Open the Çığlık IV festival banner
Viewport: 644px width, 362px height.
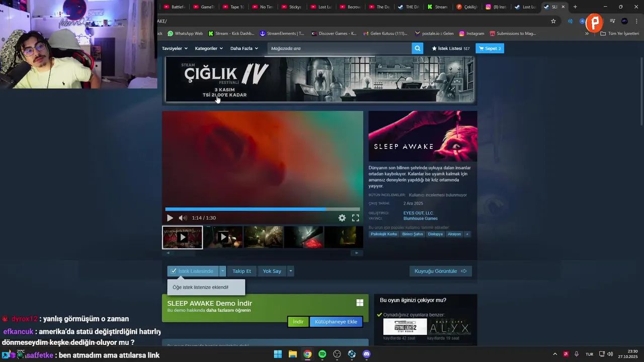click(x=319, y=79)
